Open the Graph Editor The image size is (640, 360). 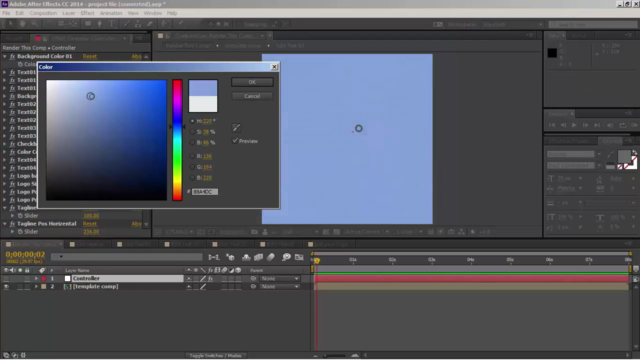coord(299,257)
